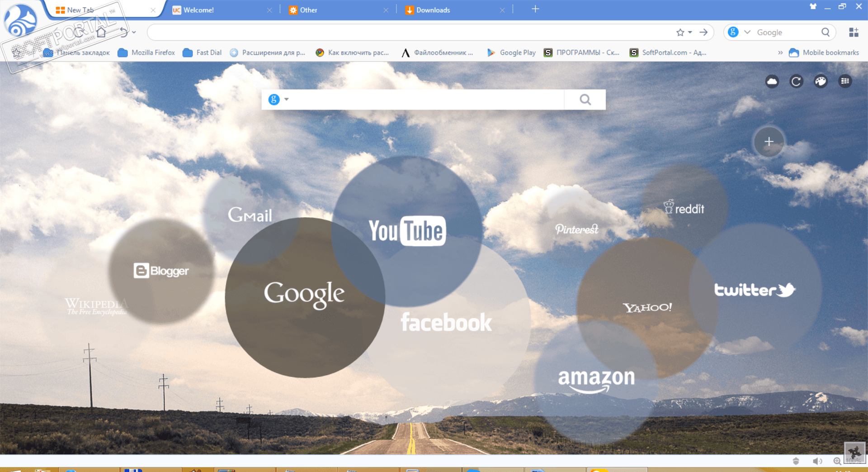Bookmark this page with the star icon

(x=680, y=32)
